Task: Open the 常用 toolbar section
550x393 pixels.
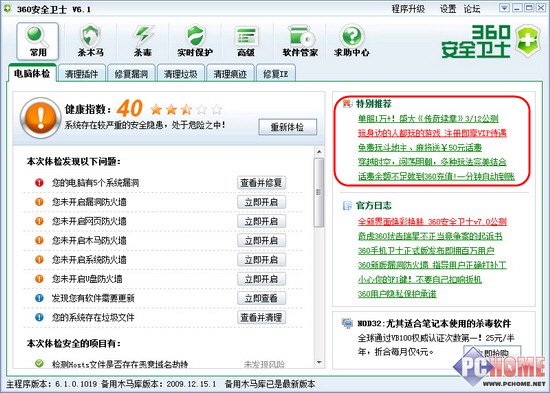Action: pyautogui.click(x=38, y=41)
